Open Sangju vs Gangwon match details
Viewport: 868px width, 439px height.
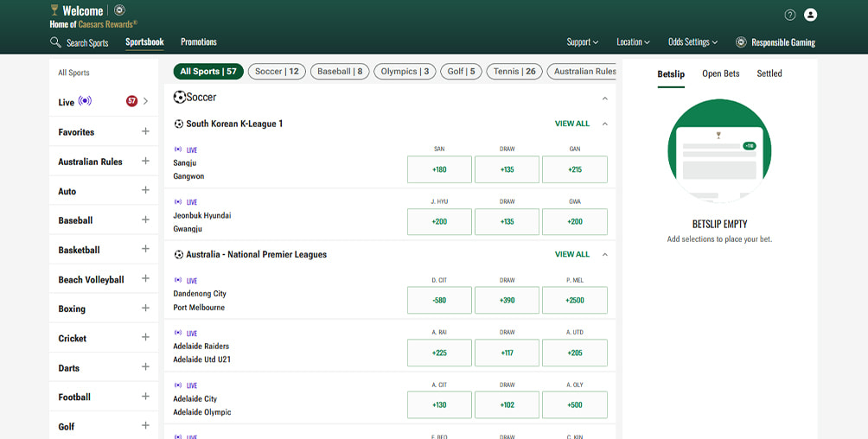tap(188, 169)
